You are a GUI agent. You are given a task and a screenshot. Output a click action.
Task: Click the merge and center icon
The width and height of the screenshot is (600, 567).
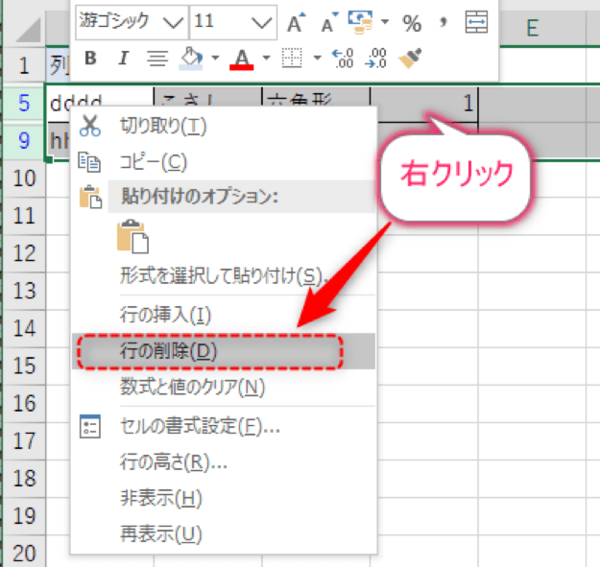pos(478,22)
